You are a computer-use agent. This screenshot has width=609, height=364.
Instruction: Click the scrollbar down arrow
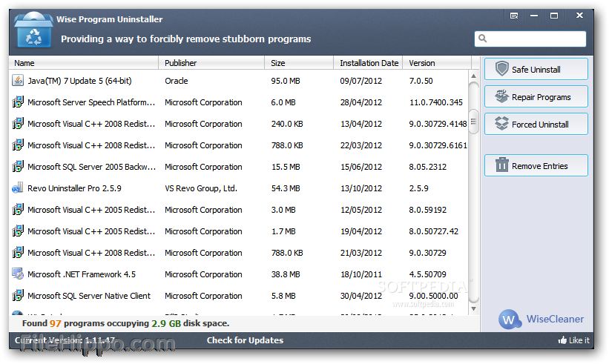click(473, 309)
